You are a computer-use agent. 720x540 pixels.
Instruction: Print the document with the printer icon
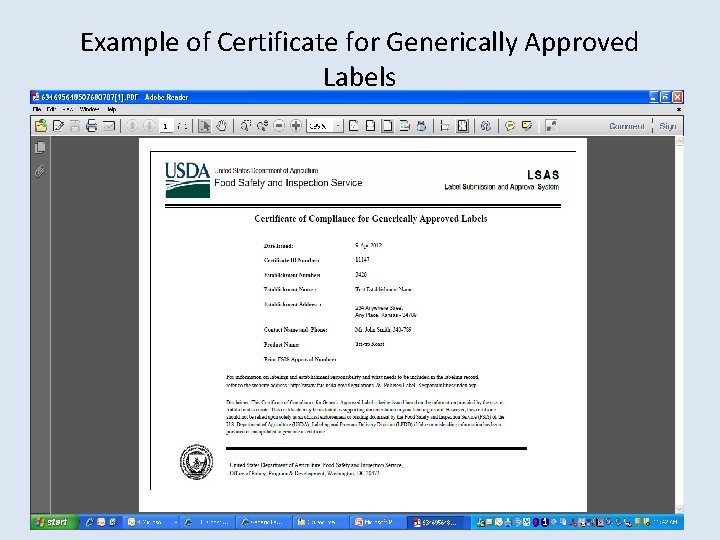click(91, 125)
